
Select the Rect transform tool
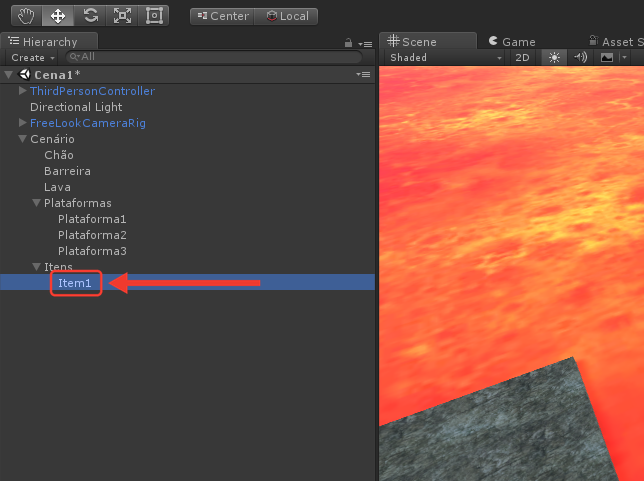point(154,16)
